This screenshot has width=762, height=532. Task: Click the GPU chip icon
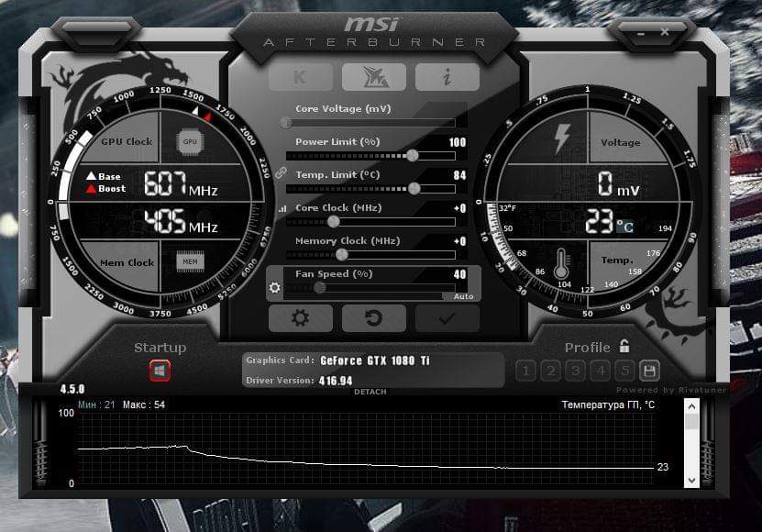190,142
